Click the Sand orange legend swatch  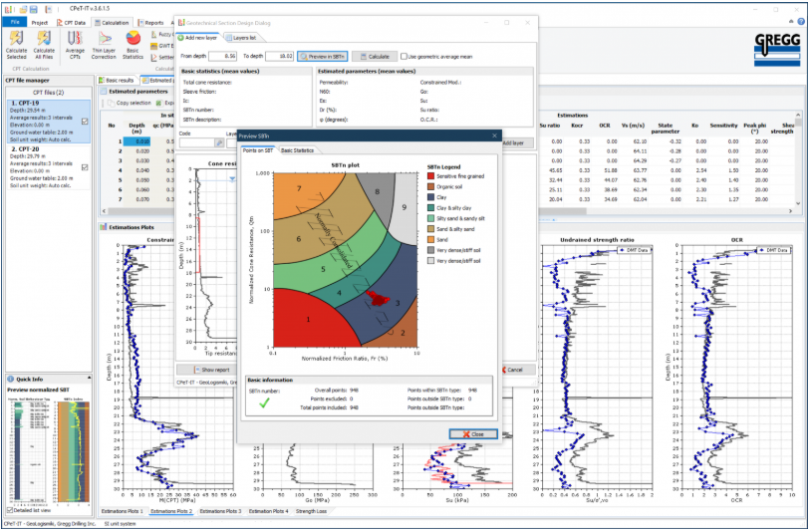(x=430, y=240)
